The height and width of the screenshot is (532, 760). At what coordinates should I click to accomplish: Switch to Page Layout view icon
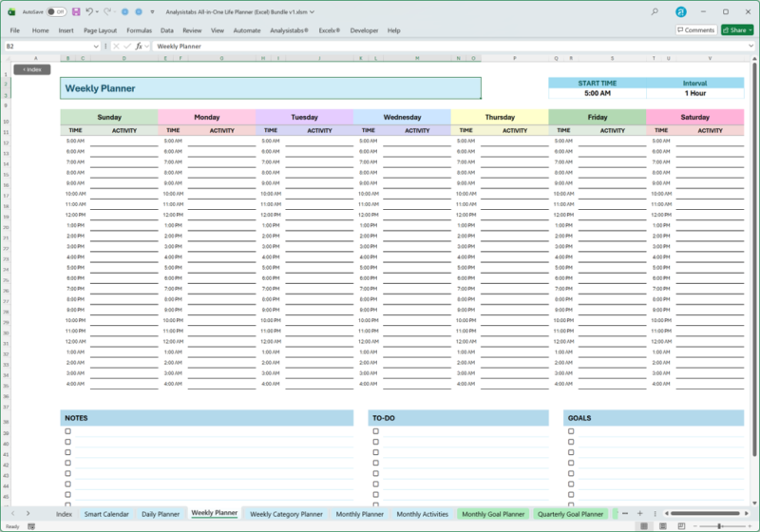pos(663,526)
